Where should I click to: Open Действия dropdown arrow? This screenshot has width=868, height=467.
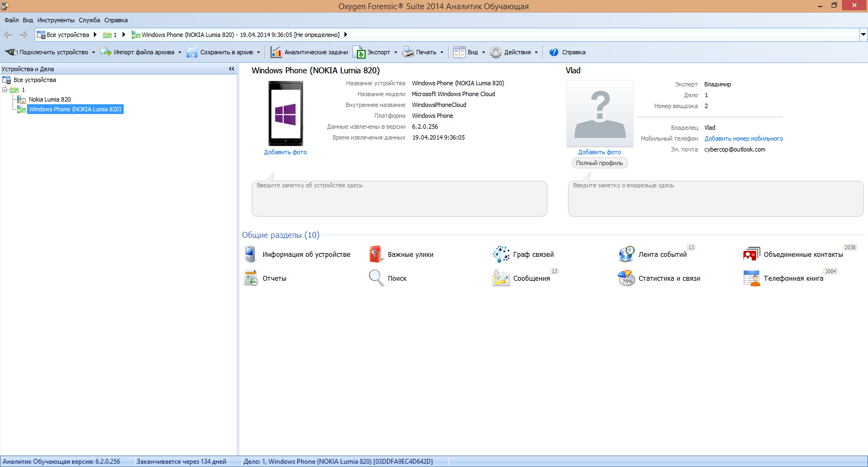[x=536, y=53]
